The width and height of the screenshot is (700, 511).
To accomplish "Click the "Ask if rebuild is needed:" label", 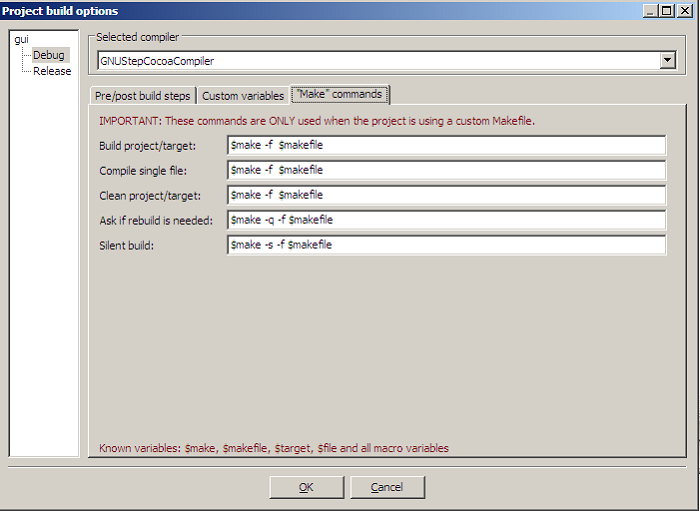I will 156,220.
